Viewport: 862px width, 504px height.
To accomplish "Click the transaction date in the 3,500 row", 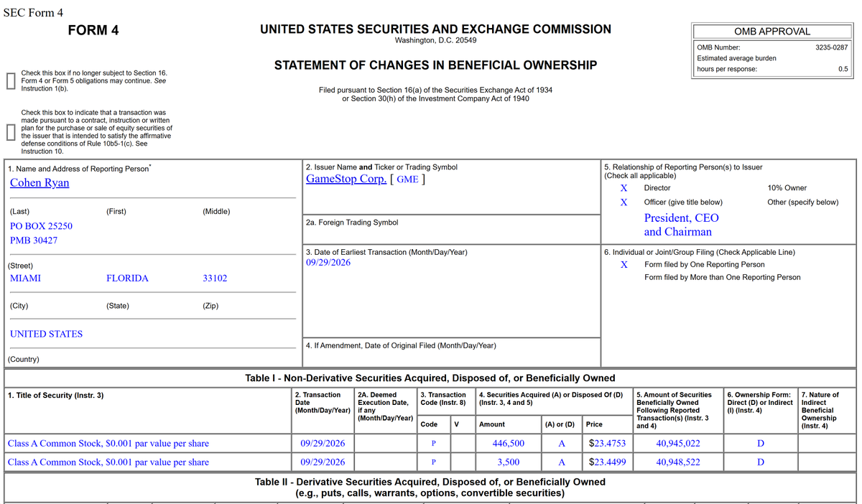I will tap(323, 462).
